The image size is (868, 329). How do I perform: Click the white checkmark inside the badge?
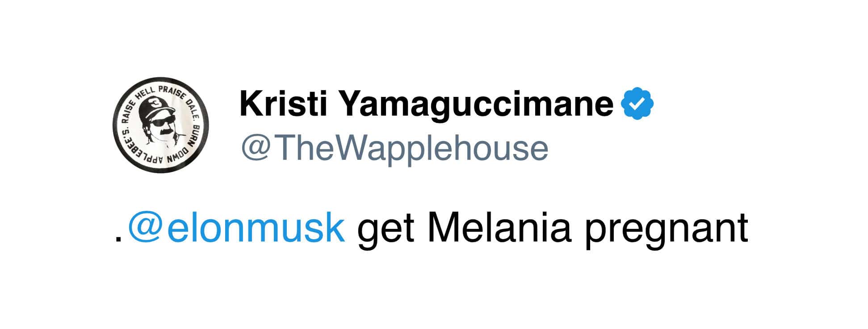[637, 104]
